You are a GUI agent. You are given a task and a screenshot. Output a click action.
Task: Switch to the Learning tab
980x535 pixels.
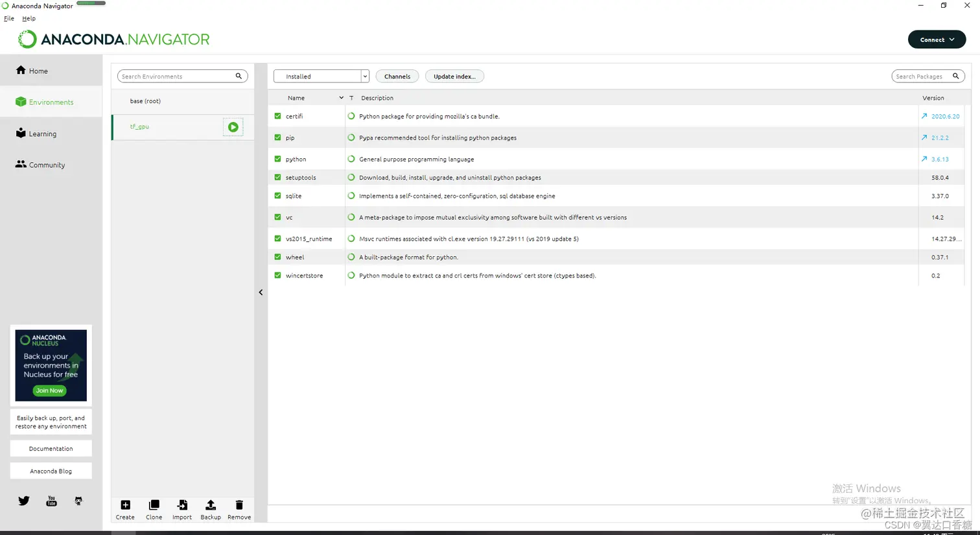(51, 134)
